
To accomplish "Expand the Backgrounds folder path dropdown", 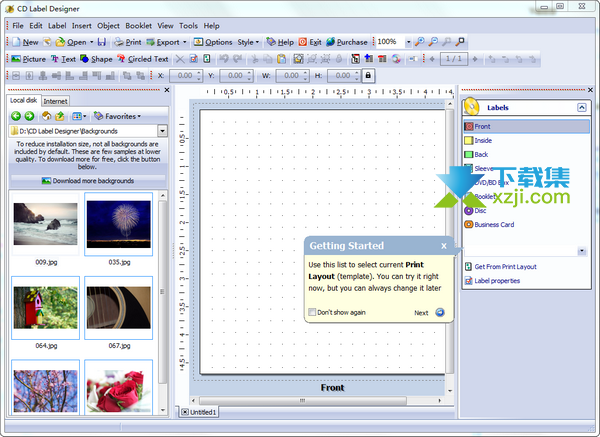I will pos(163,131).
